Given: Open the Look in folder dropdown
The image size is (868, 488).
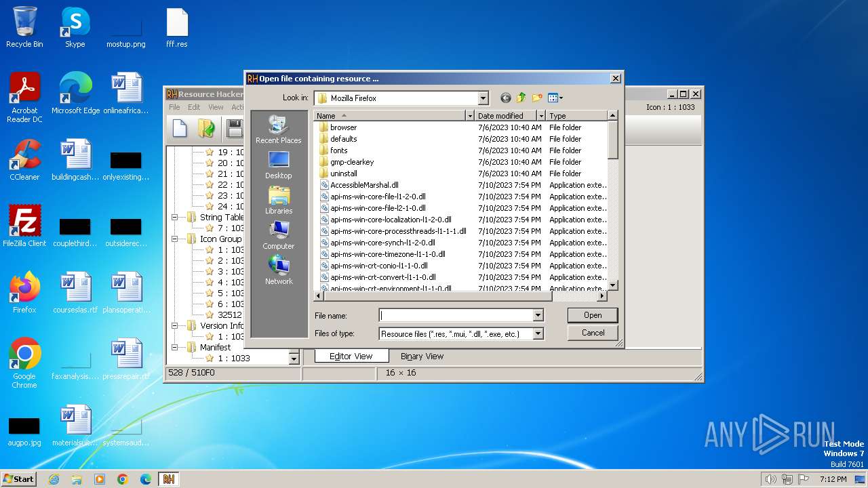Looking at the screenshot, I should pyautogui.click(x=483, y=98).
